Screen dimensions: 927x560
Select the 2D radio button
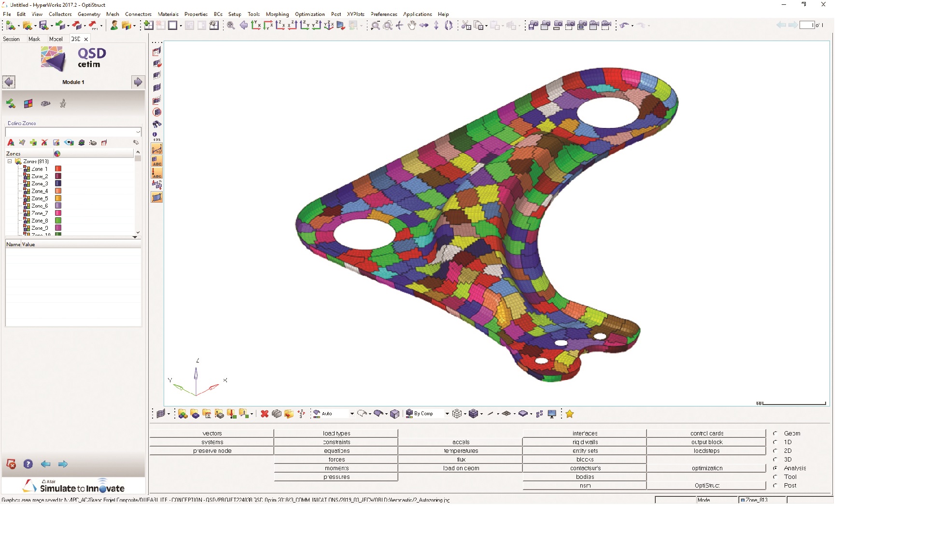(x=775, y=451)
